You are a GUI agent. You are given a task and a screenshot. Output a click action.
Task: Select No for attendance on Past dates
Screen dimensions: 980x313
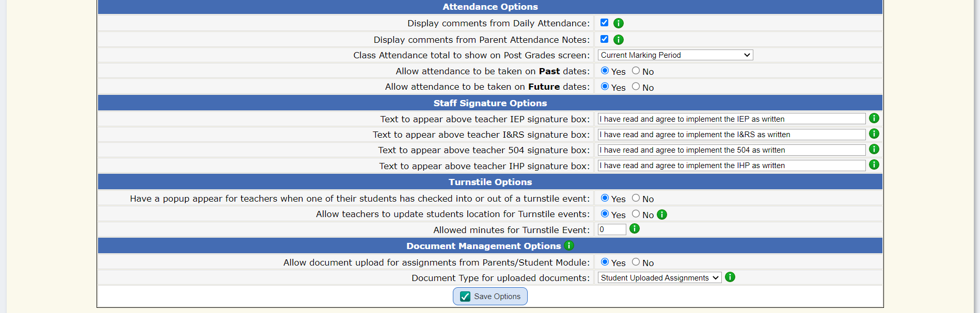(x=635, y=71)
